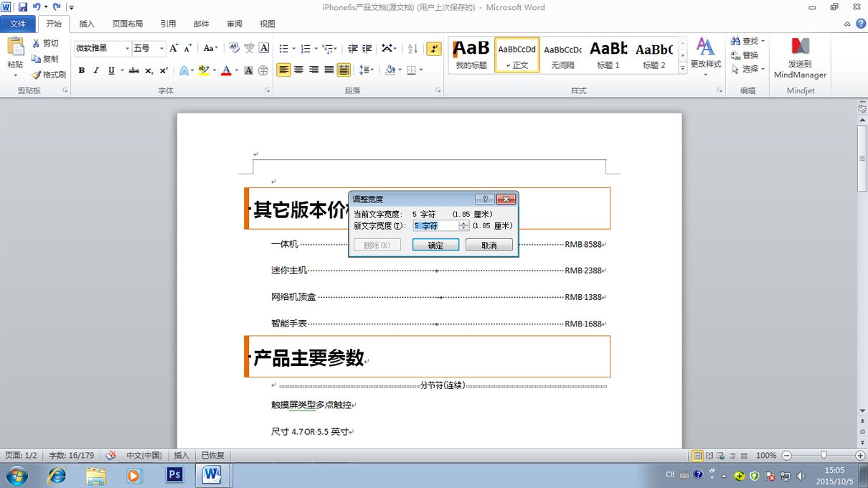The image size is (868, 488).
Task: Switch to the References (引用) tab
Action: (x=168, y=24)
